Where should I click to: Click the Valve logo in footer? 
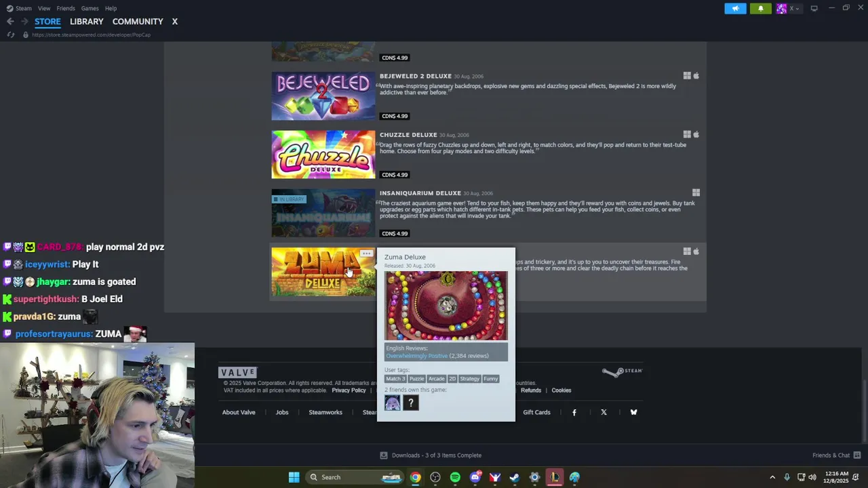pyautogui.click(x=237, y=372)
